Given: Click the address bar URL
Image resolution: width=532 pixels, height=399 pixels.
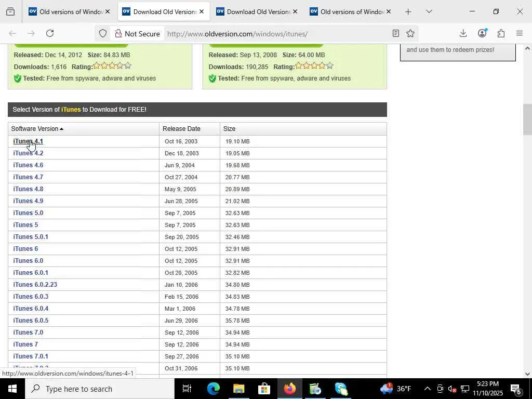Looking at the screenshot, I should pyautogui.click(x=237, y=34).
